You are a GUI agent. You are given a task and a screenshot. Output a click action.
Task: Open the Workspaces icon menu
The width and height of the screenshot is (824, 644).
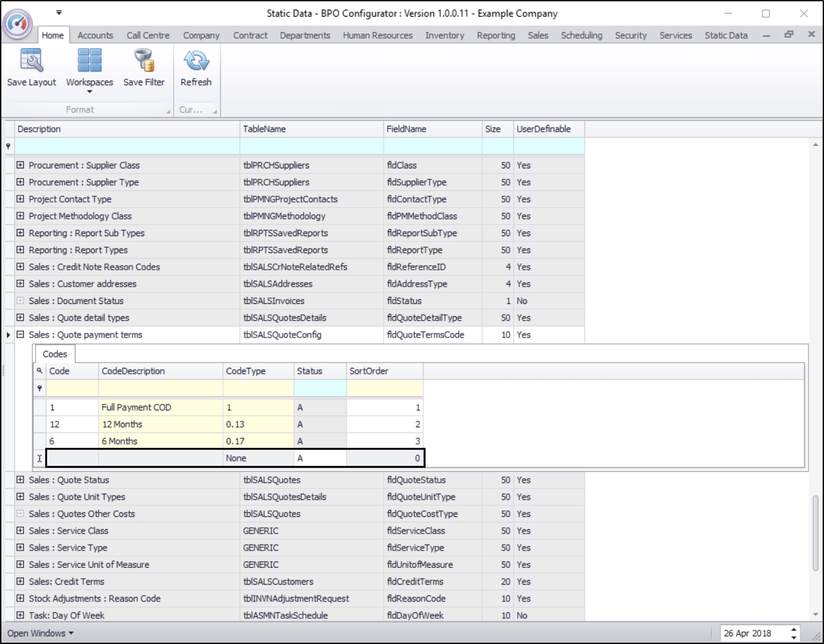coord(89,61)
